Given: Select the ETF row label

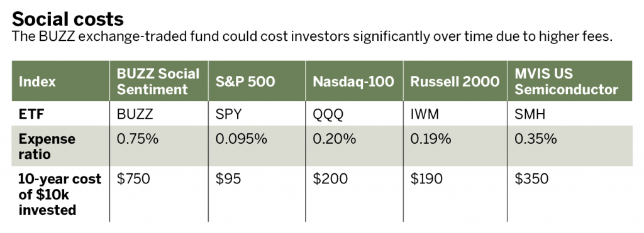Looking at the screenshot, I should 31,114.
